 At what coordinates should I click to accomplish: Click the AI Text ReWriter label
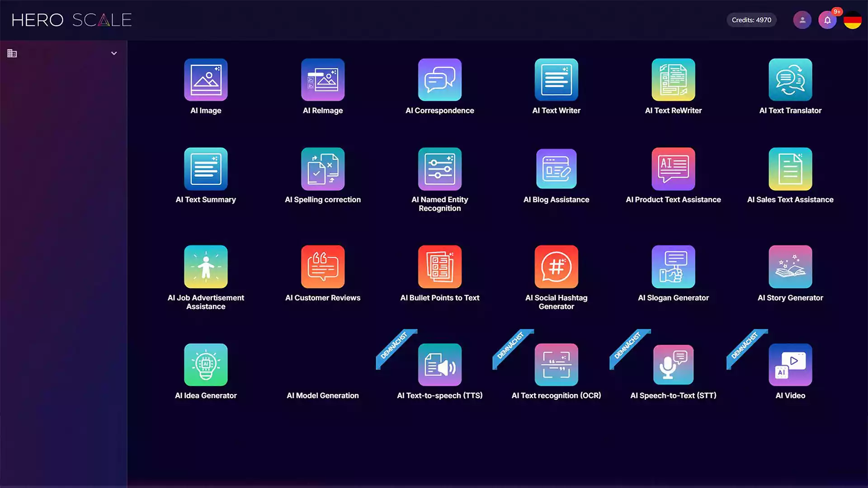tap(673, 111)
